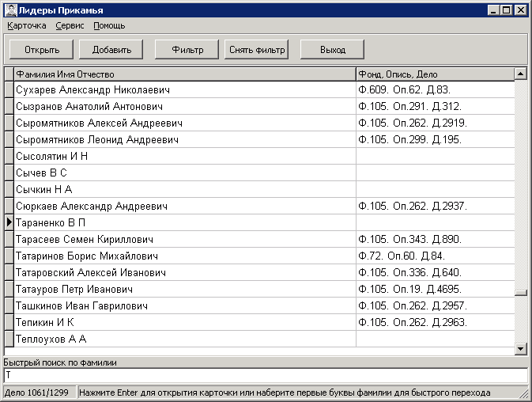Click cell Ф.105. Оп.336. Д.640.
This screenshot has height=402, width=532.
[436, 273]
